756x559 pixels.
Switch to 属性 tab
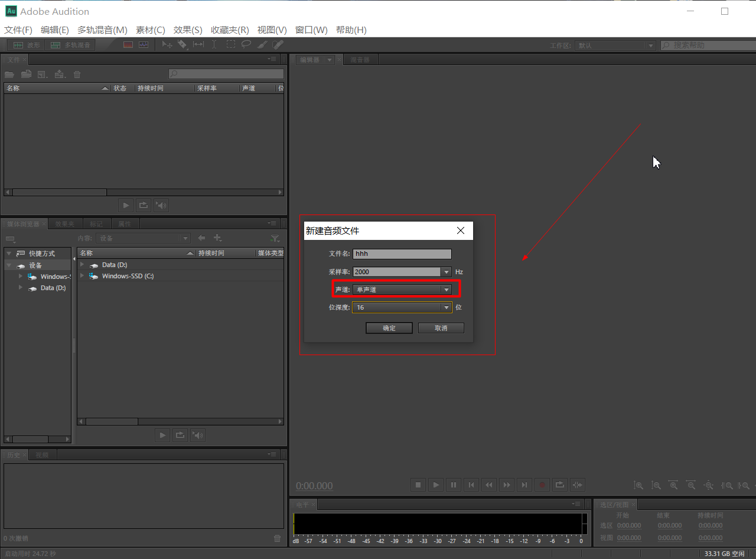125,224
